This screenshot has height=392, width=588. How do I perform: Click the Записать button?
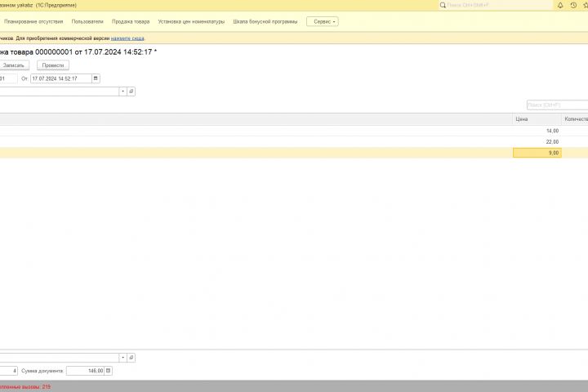(x=14, y=65)
